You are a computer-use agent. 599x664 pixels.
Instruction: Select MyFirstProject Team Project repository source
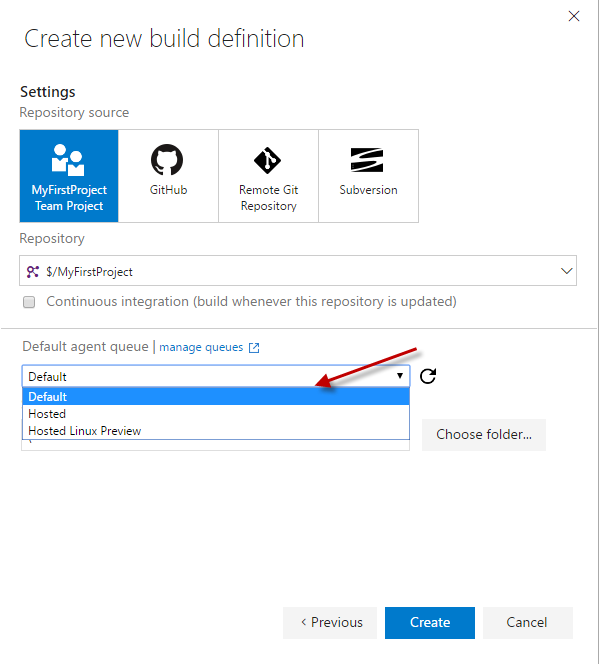69,176
